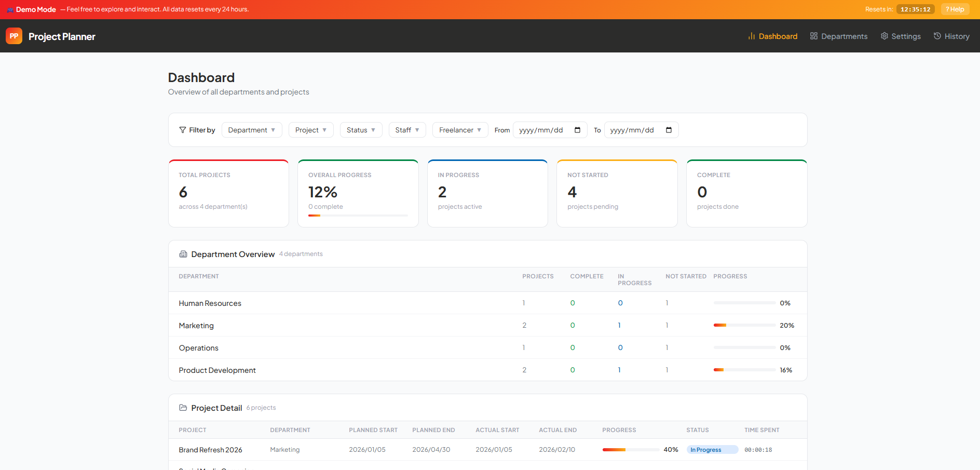Click the Demo Mode icon in banner
The image size is (980, 470).
click(x=10, y=9)
